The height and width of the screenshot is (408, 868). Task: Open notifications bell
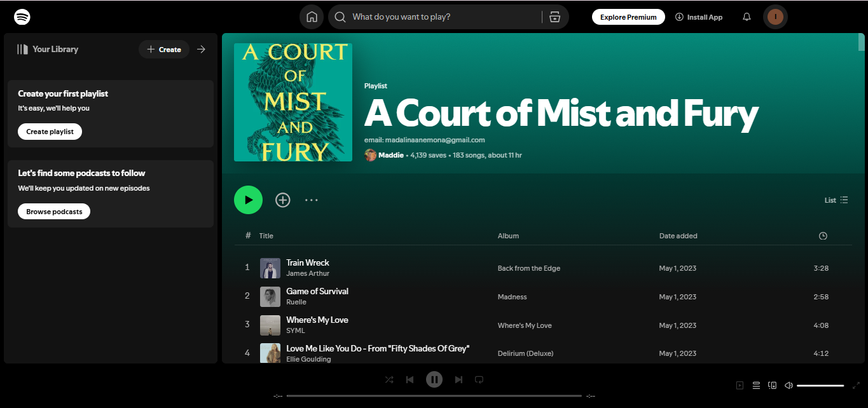[x=747, y=17]
